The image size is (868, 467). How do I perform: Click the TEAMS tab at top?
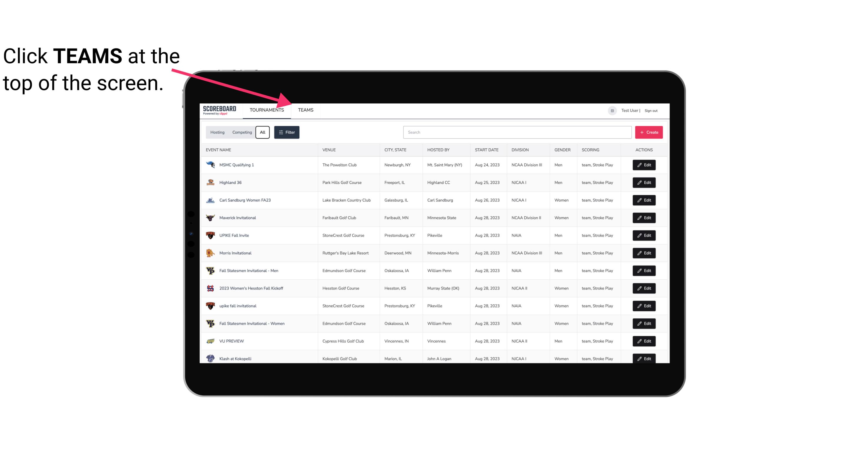pyautogui.click(x=305, y=110)
